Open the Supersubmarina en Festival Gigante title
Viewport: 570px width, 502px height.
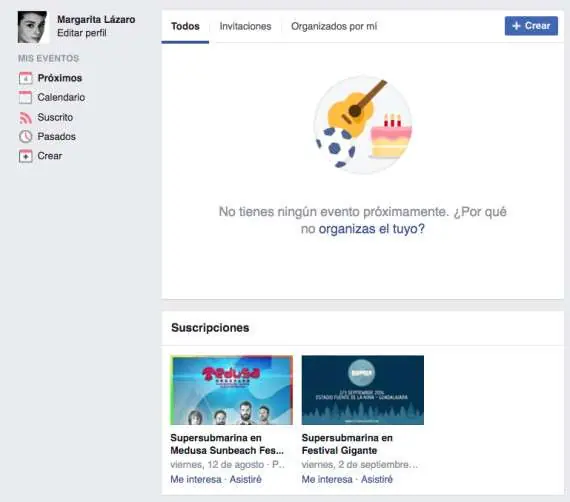point(347,444)
